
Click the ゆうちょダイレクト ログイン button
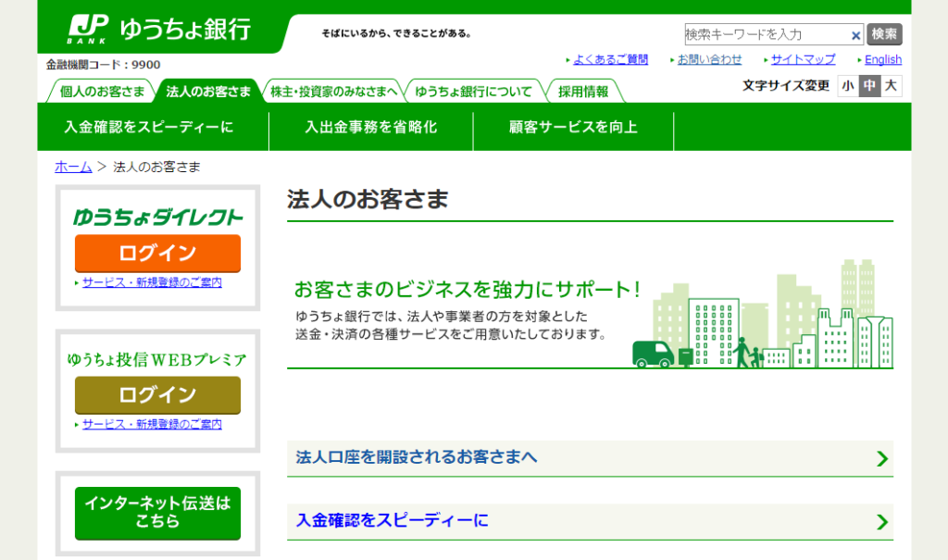point(157,253)
